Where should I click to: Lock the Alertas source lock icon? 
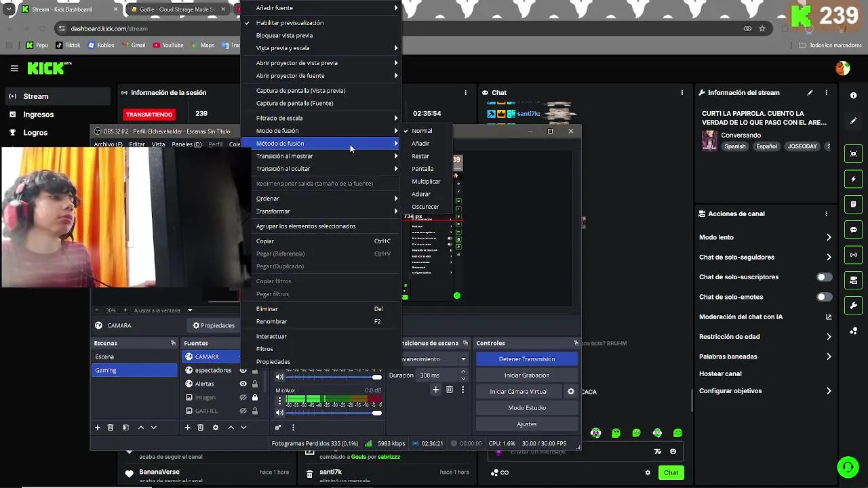tap(255, 384)
